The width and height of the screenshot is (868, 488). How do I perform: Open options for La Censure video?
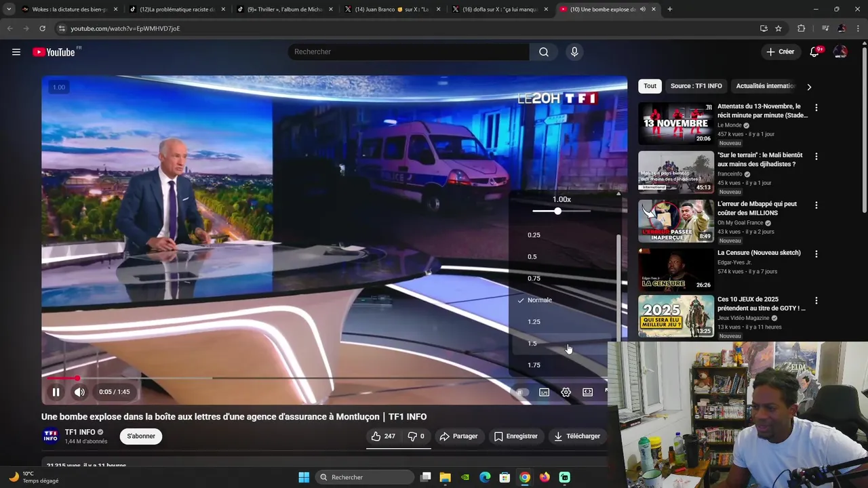pos(816,254)
